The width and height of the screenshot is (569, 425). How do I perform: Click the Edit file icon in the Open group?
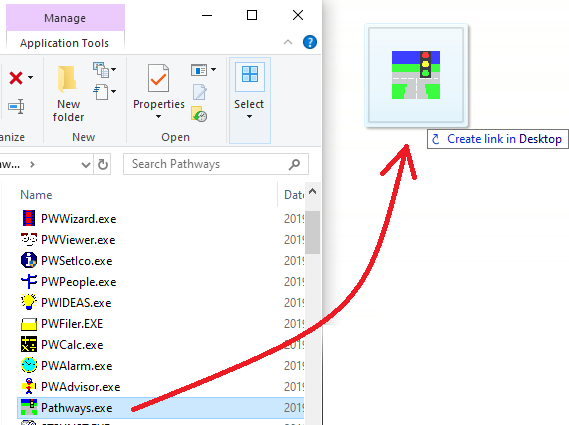pyautogui.click(x=200, y=92)
